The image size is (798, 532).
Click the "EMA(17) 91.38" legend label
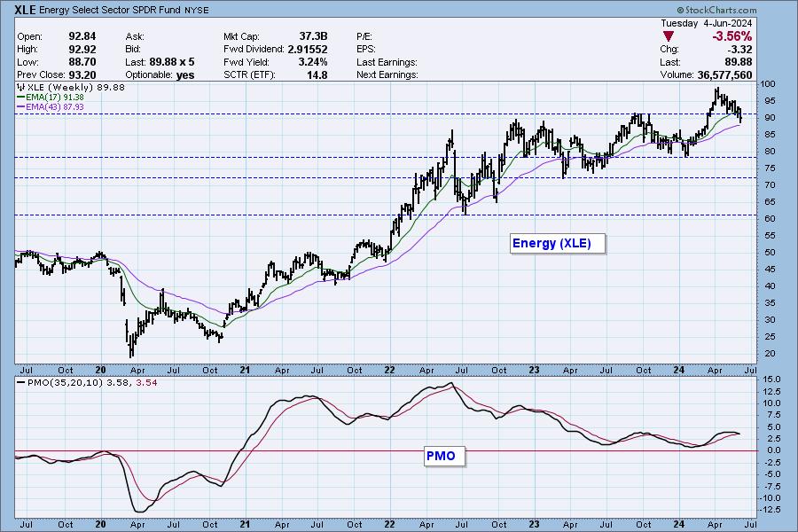(55, 98)
